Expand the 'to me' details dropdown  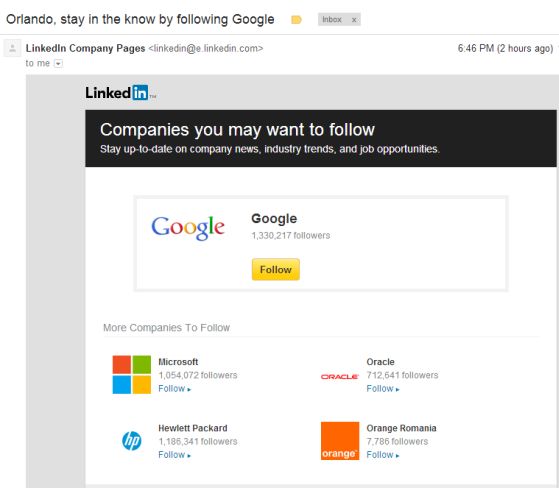pos(58,63)
